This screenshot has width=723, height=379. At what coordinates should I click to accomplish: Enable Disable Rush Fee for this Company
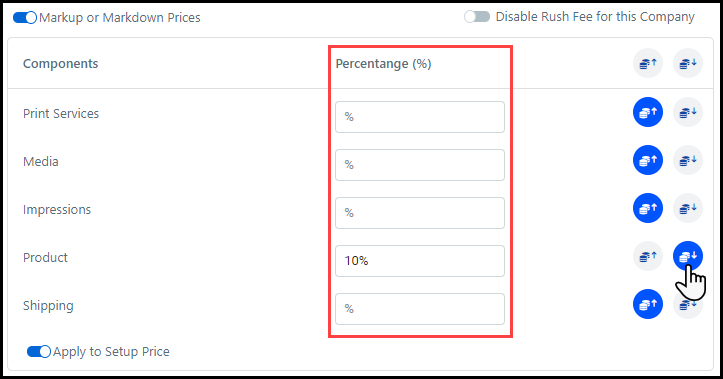(477, 17)
